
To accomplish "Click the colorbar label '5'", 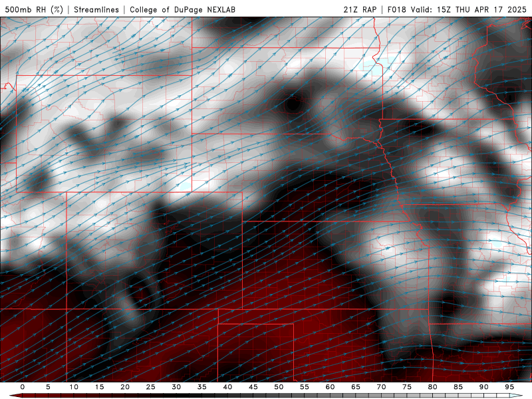I will click(48, 387).
